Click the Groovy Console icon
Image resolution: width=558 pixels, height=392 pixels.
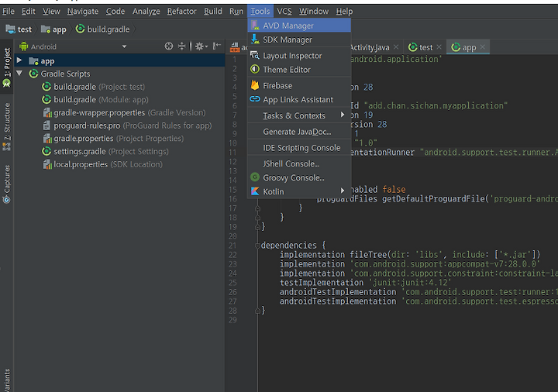255,177
